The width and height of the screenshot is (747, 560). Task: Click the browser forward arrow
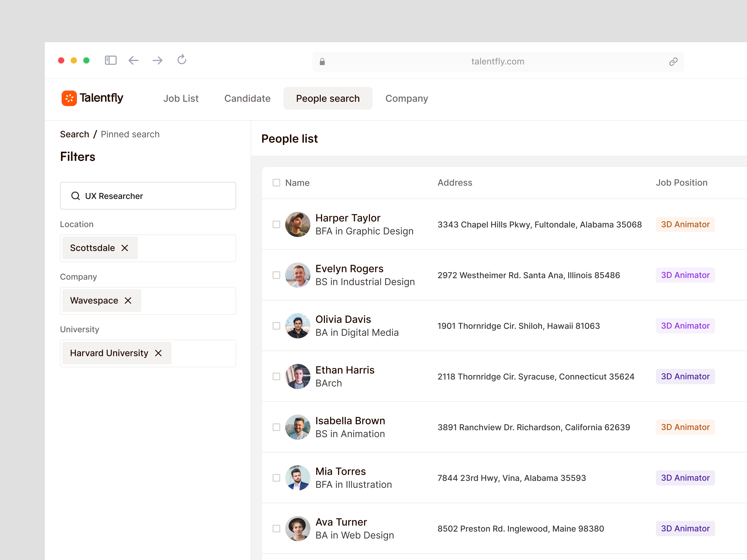point(157,60)
